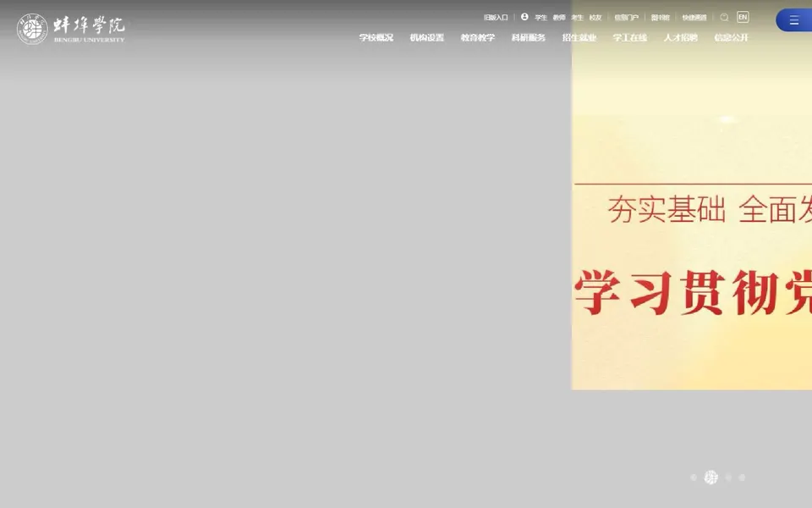Open the 科研服务 menu

click(x=528, y=37)
